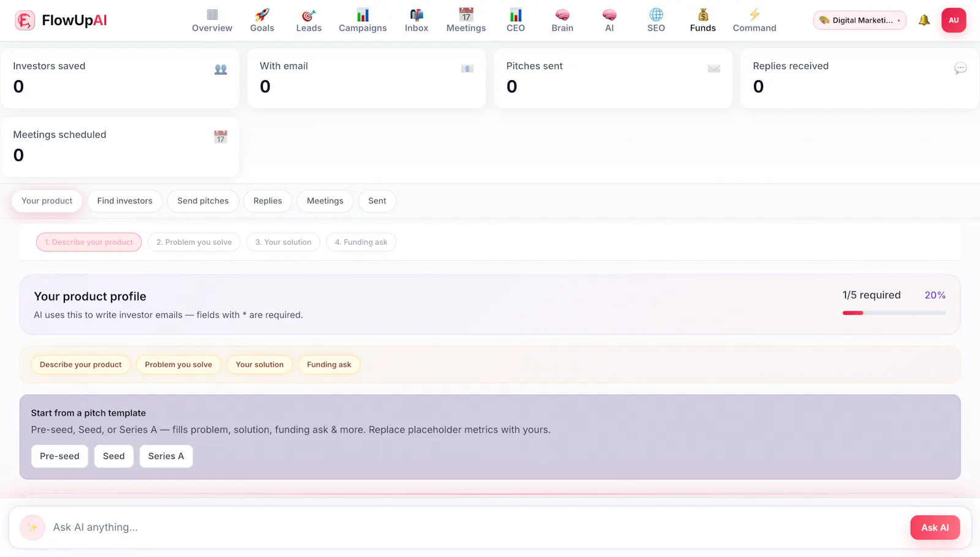Switch to Find investors tab
The image size is (980, 557).
click(125, 201)
